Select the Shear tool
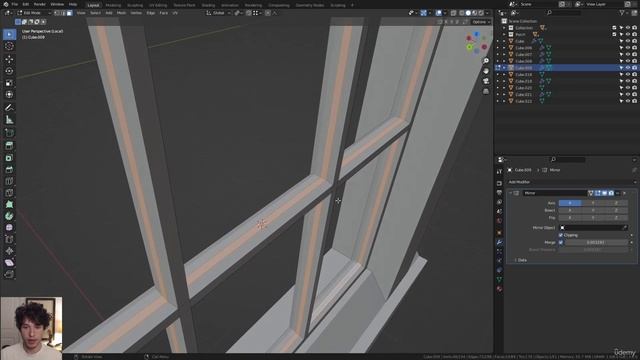This screenshot has height=360, width=640. pyautogui.click(x=9, y=263)
